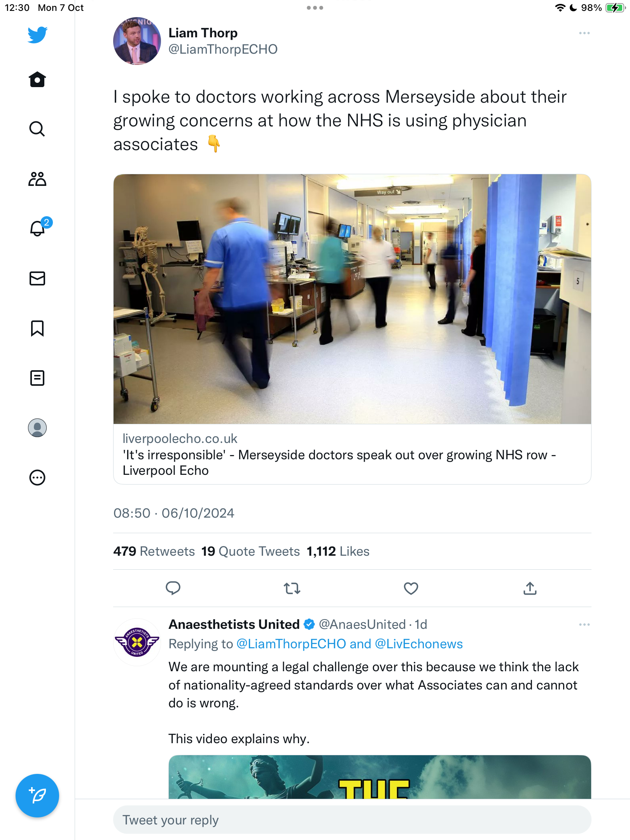Image resolution: width=630 pixels, height=840 pixels.
Task: Tap the Tweet your reply field
Action: [352, 820]
